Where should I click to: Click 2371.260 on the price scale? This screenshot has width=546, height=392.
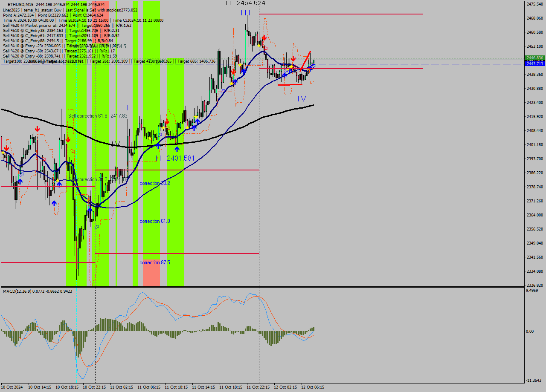(535, 201)
